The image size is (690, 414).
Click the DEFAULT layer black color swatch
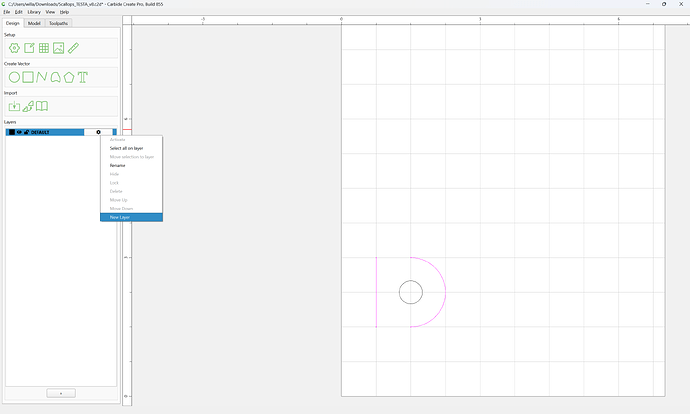tap(11, 132)
